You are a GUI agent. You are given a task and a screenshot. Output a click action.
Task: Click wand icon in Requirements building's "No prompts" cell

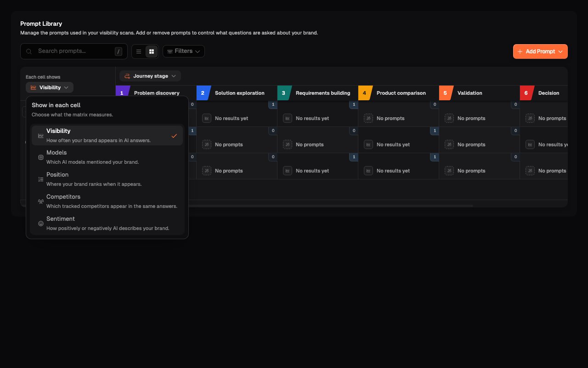coord(288,144)
